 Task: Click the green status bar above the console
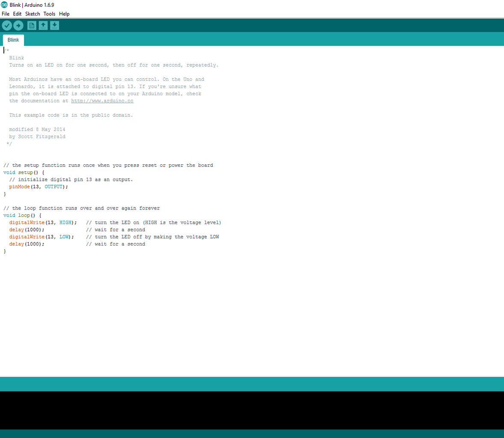click(x=252, y=384)
